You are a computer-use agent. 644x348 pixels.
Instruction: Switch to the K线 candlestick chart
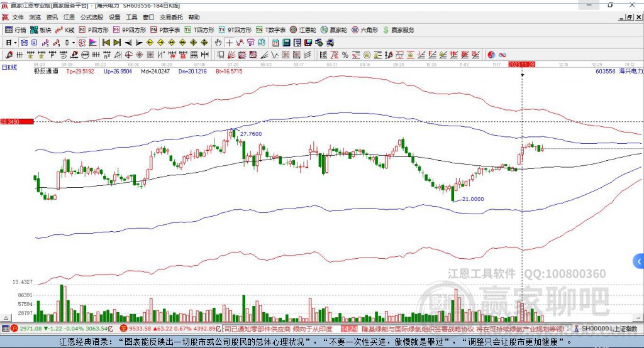65,30
